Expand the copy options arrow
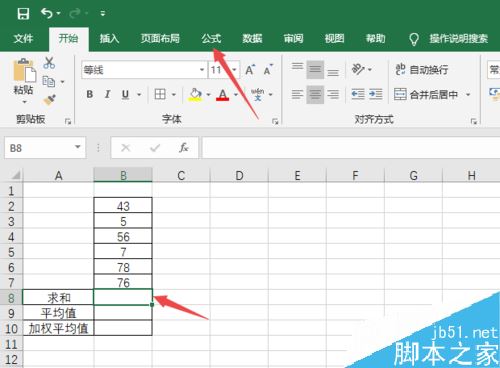Viewport: 500px width, 368px height. pos(62,82)
